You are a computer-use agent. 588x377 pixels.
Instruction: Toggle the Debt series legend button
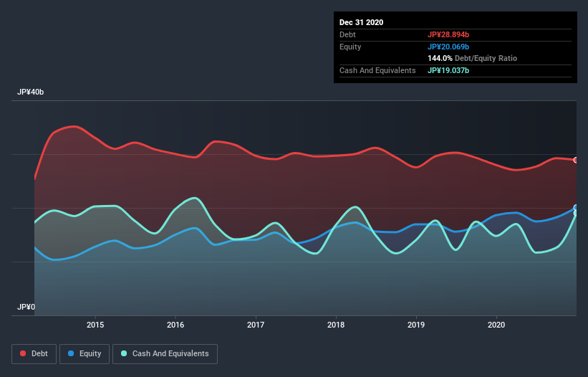34,354
